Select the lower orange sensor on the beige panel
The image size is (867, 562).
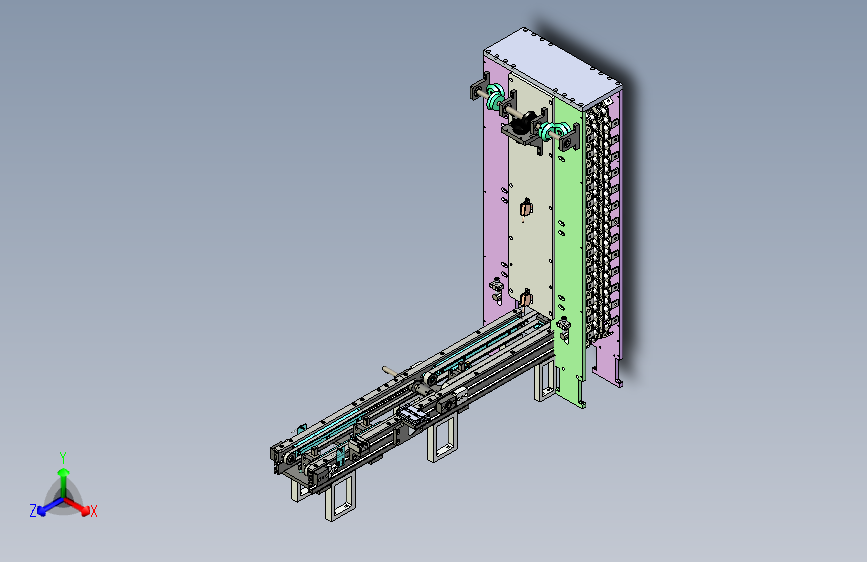(526, 299)
